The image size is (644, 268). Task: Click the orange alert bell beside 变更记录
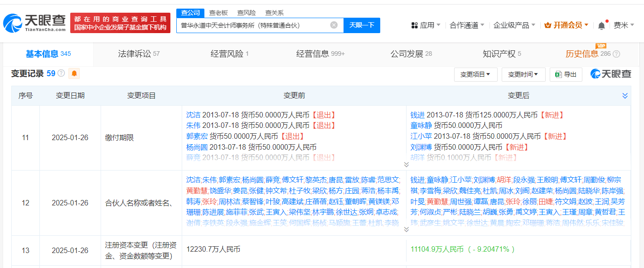click(74, 73)
